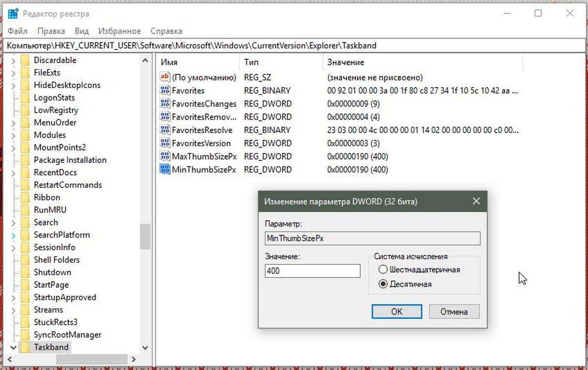Click the Discardable folder icon

25,60
